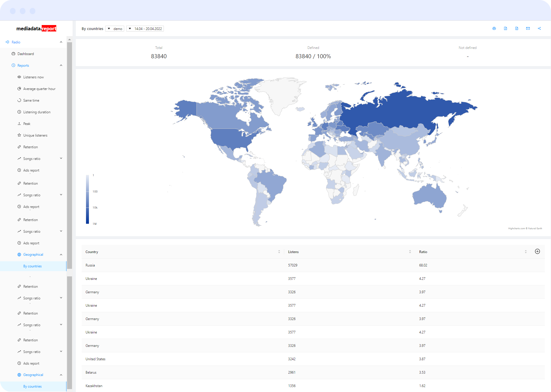Click the Same time circular icon
This screenshot has height=392, width=551.
point(19,100)
